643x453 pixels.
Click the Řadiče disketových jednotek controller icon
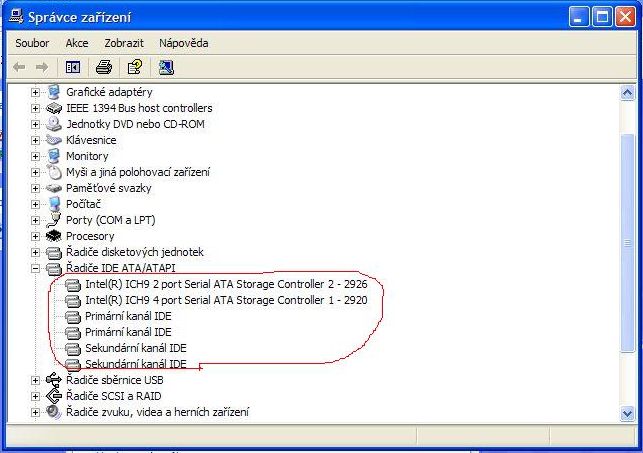[x=54, y=253]
